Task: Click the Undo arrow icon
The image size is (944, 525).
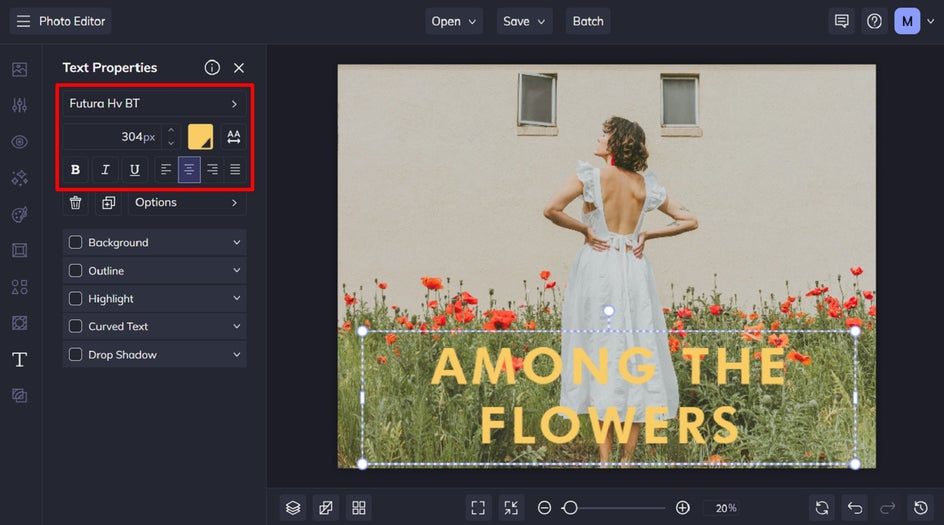Action: coord(854,508)
